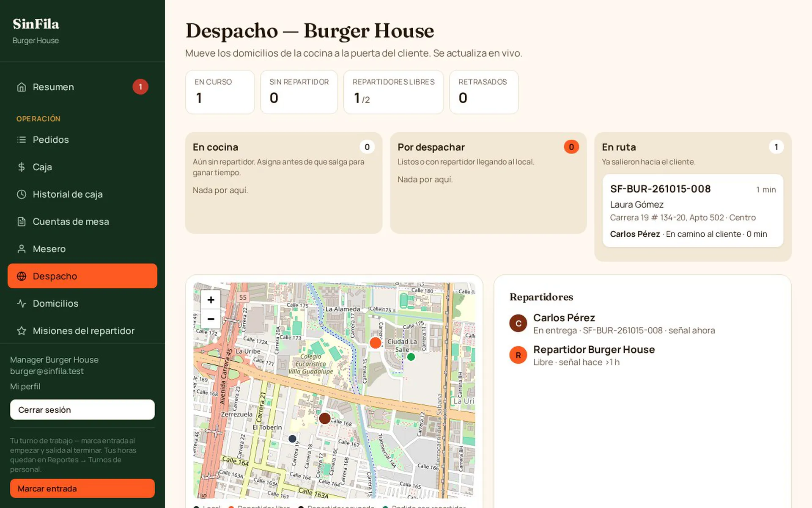Select Carlos Pérez in Repartidores list
Viewport: 812px width, 508px height.
point(564,317)
